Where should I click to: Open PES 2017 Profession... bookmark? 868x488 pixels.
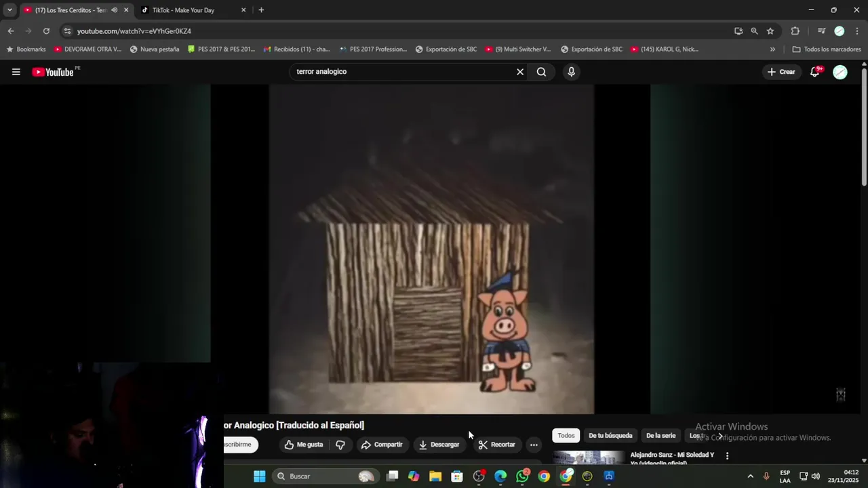[373, 49]
